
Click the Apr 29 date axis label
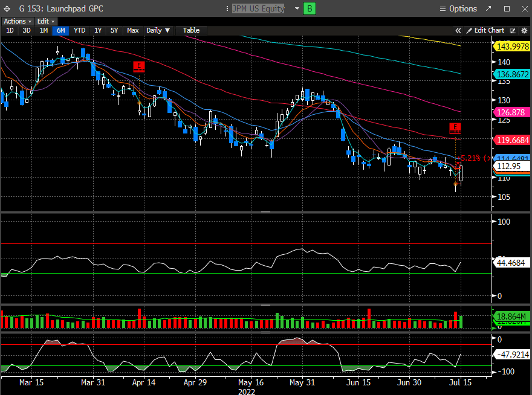(195, 382)
